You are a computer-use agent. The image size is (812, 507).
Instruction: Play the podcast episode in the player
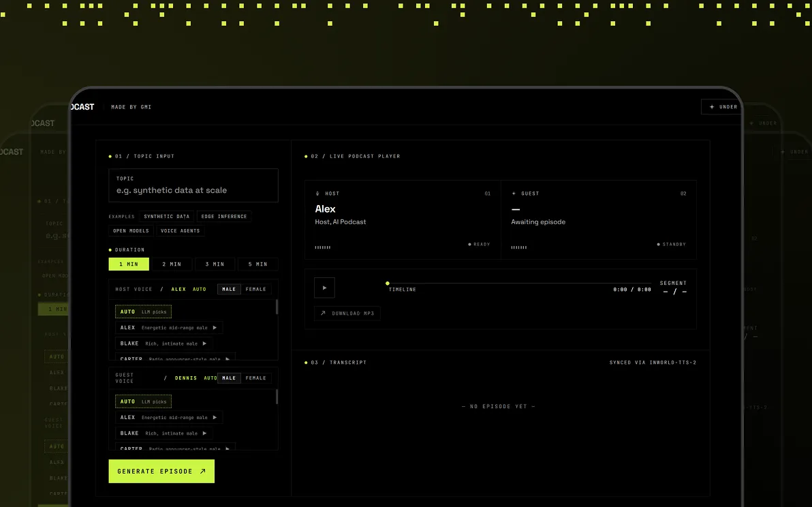pyautogui.click(x=324, y=288)
